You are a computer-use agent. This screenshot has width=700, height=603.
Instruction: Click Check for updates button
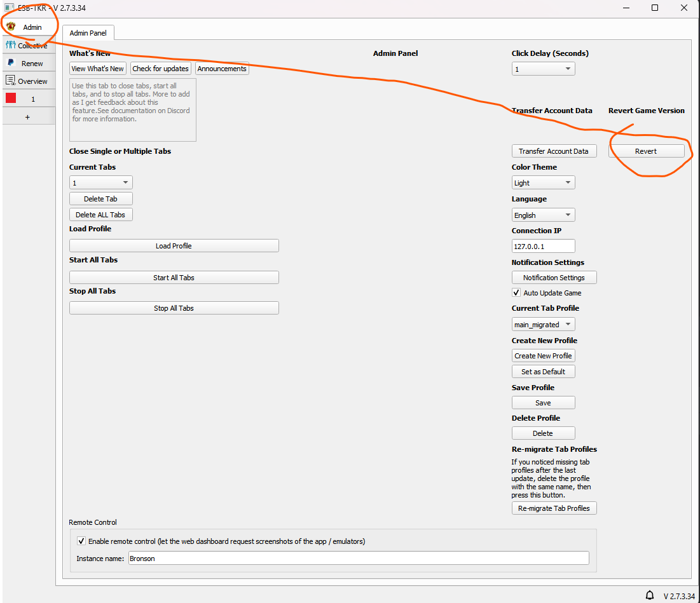pos(161,69)
